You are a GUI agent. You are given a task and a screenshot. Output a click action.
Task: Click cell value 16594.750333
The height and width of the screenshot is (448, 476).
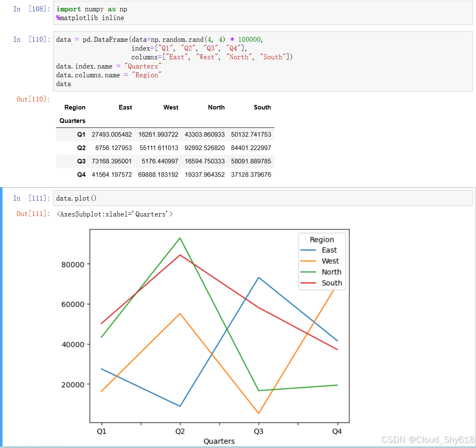pos(205,161)
